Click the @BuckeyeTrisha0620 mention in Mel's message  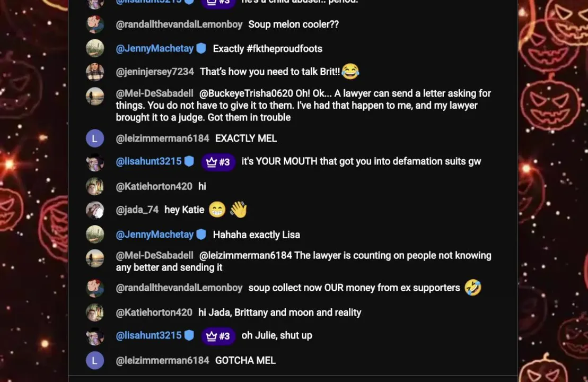coord(246,94)
